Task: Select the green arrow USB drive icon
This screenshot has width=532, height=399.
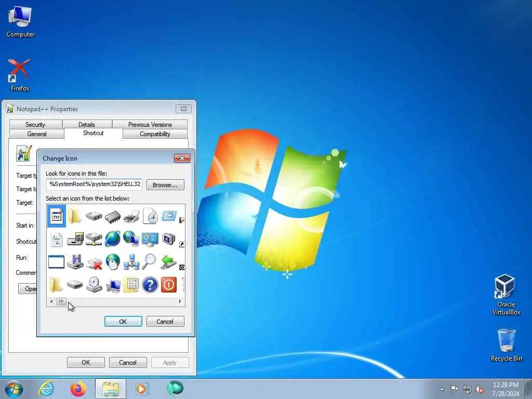Action: (168, 262)
